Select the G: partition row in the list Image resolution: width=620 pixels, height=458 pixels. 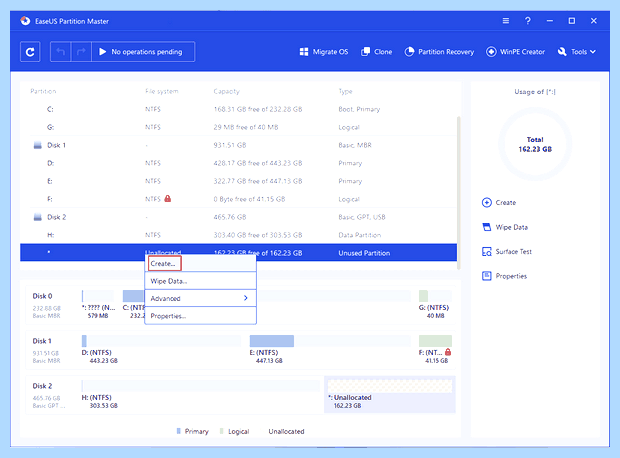coord(238,127)
